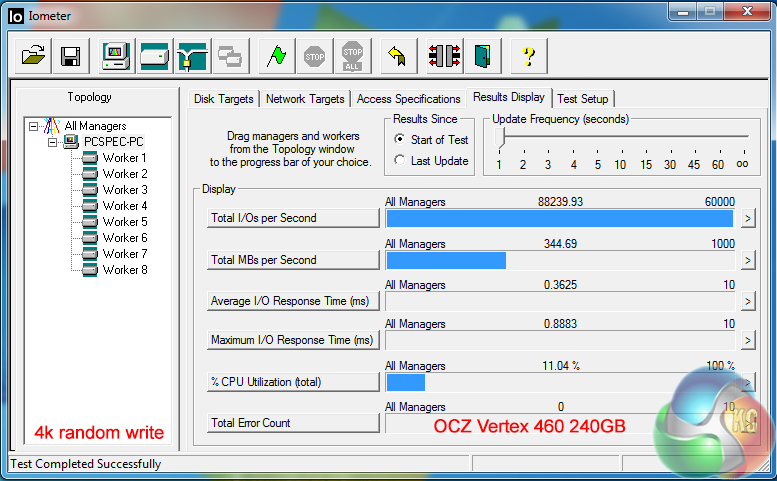Click Maximum I/O Response Time (ms) button
The image size is (777, 481).
(293, 340)
